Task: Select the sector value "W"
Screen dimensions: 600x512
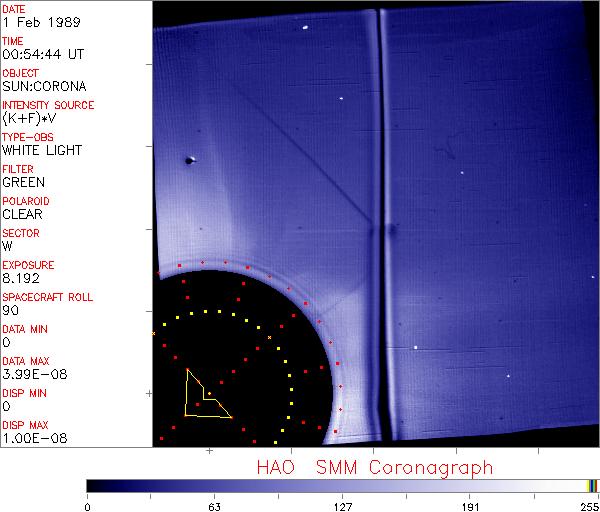Action: click(x=7, y=246)
